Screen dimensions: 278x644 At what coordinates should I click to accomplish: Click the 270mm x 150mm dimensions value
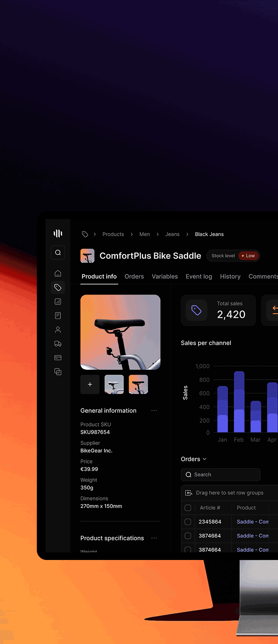[101, 506]
